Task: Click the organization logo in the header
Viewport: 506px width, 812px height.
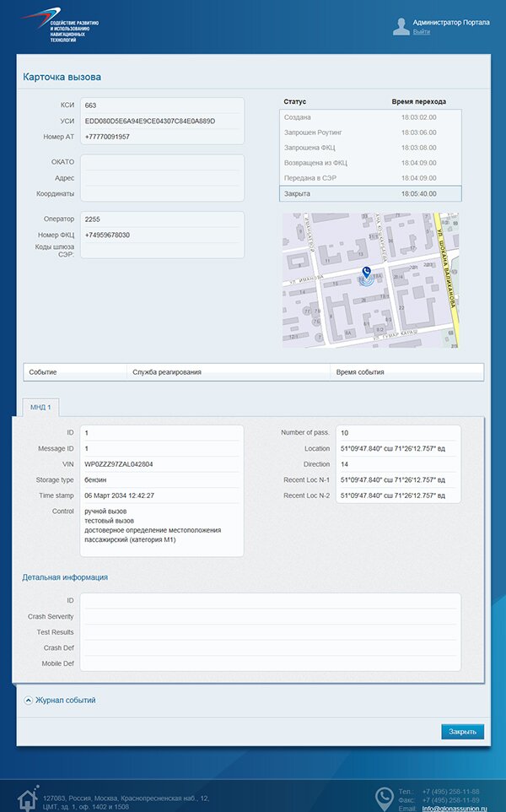Action: 60,24
